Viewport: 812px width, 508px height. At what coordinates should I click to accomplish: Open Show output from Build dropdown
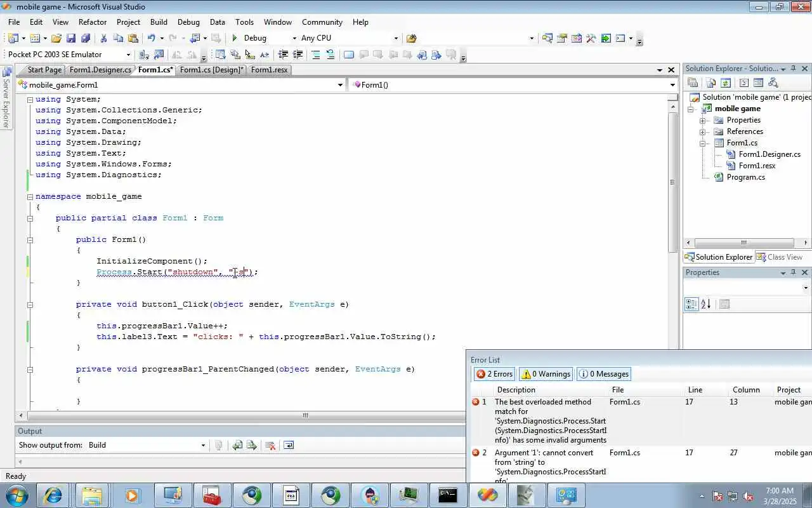tap(203, 445)
